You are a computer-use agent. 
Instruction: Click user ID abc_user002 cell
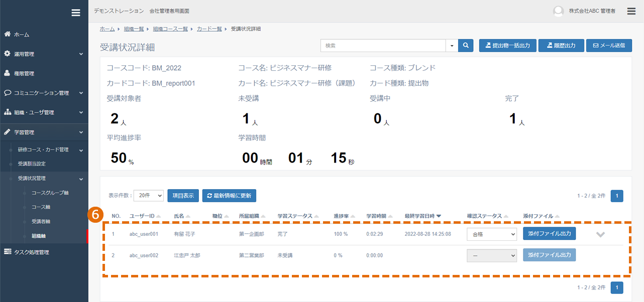click(144, 255)
